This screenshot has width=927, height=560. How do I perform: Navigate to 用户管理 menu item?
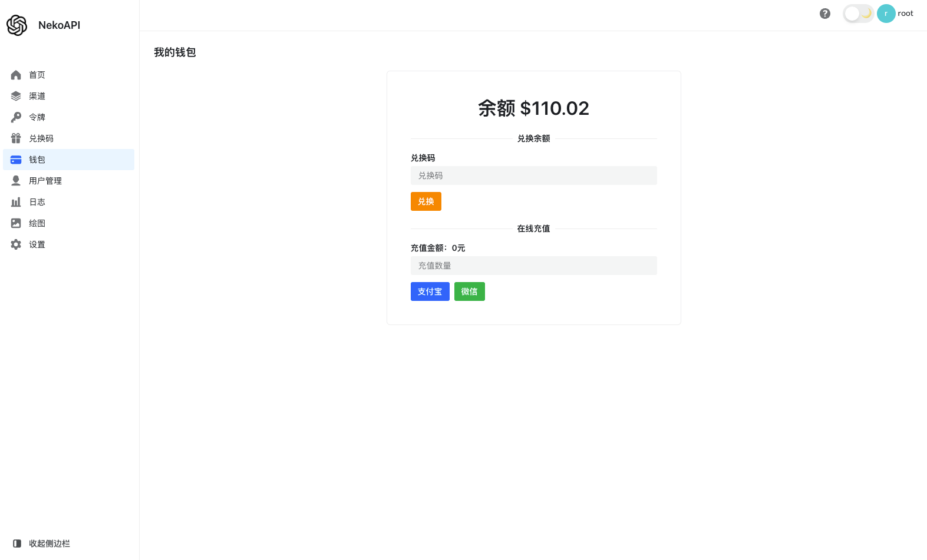[45, 180]
